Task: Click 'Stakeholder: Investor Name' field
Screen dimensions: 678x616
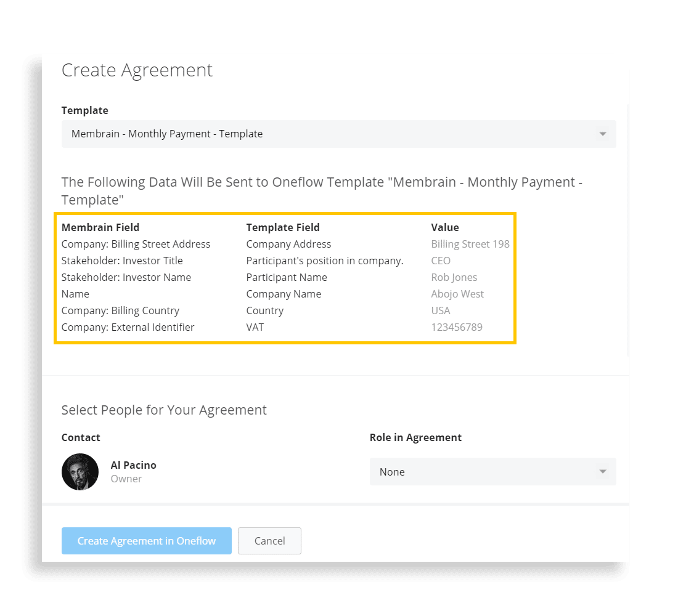Action: tap(126, 278)
